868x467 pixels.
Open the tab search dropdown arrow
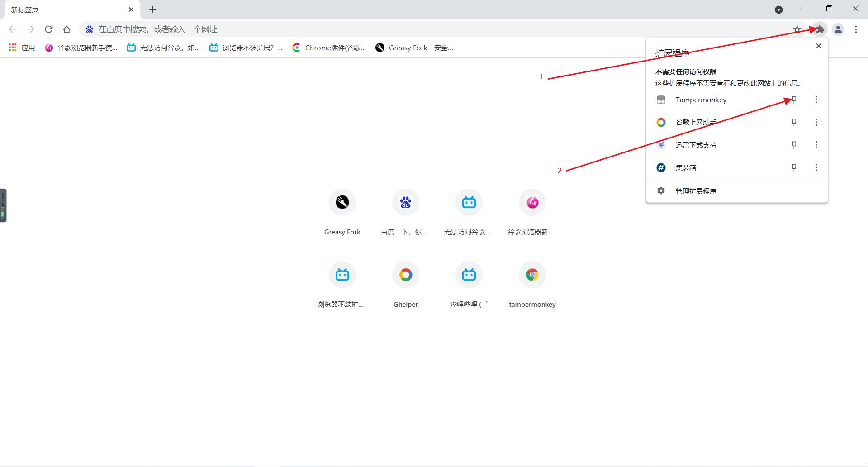(778, 10)
